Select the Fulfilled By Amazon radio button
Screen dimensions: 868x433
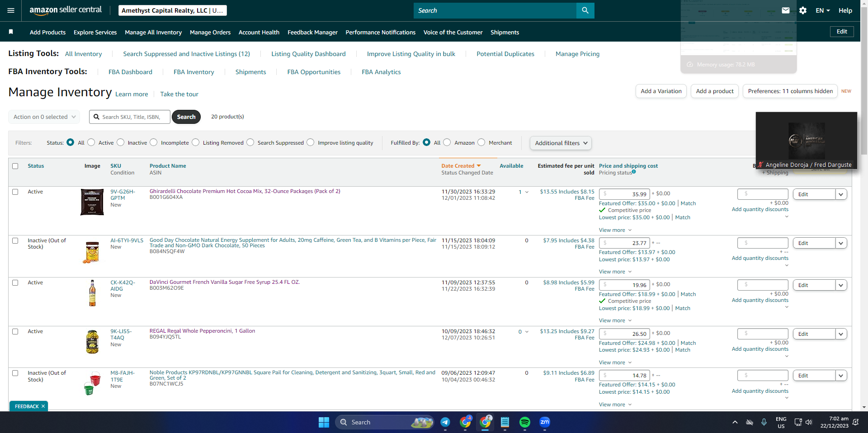447,142
